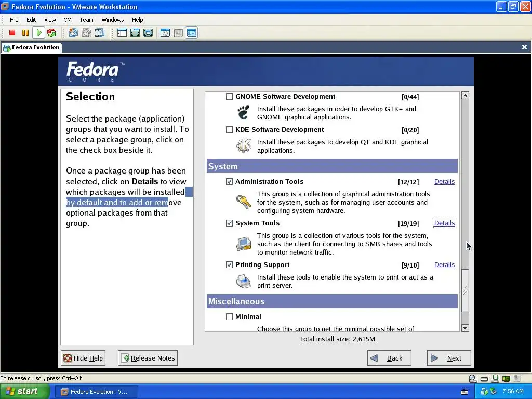Suspend the VM with the yellow pause icon
Viewport: 532px width, 399px height.
(25, 33)
